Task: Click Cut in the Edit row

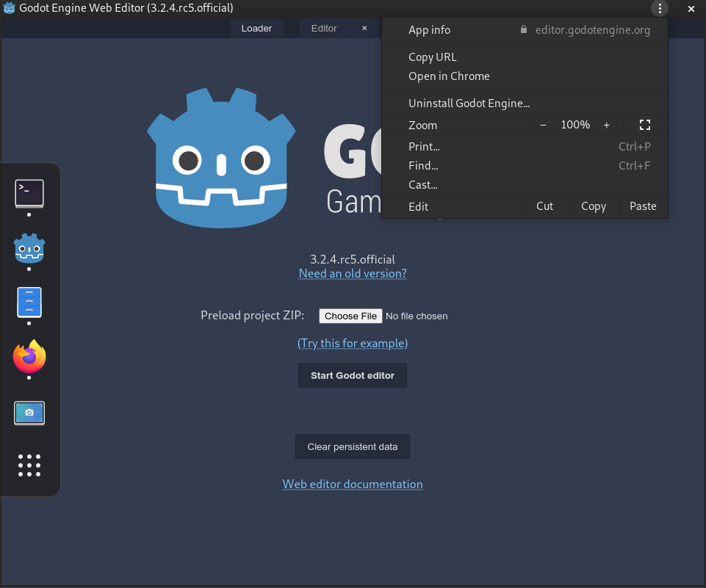Action: tap(545, 206)
